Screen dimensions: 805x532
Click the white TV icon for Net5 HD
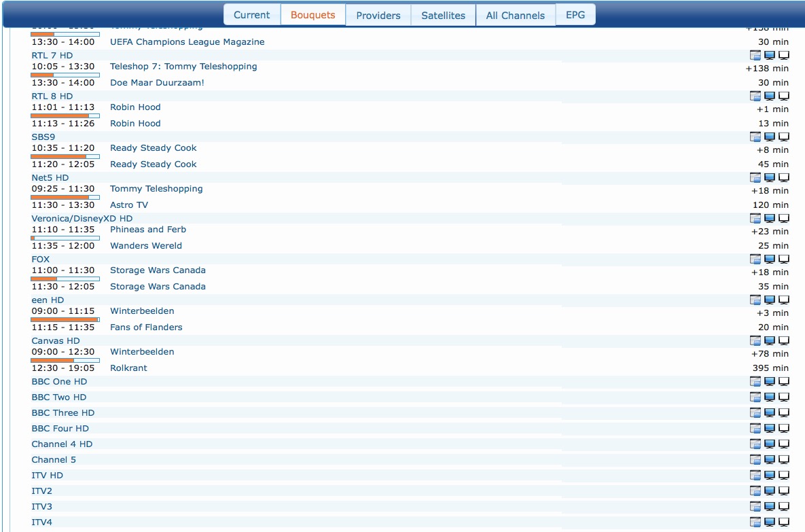[783, 178]
